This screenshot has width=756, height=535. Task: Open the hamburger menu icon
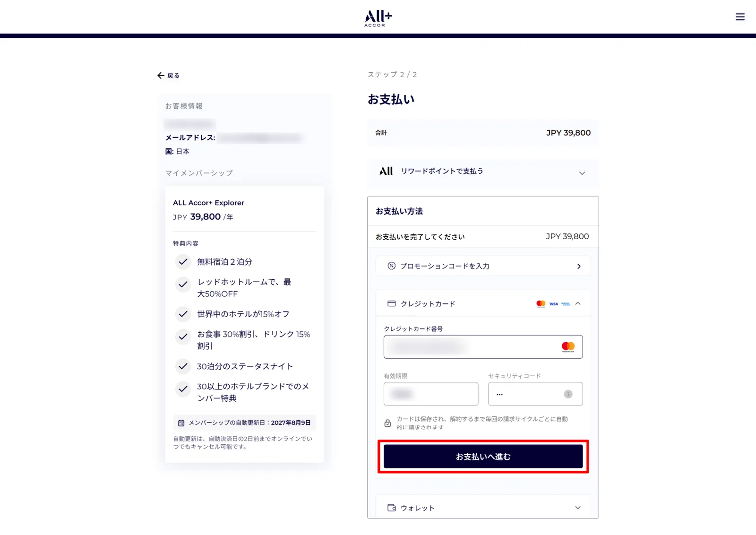click(x=740, y=17)
